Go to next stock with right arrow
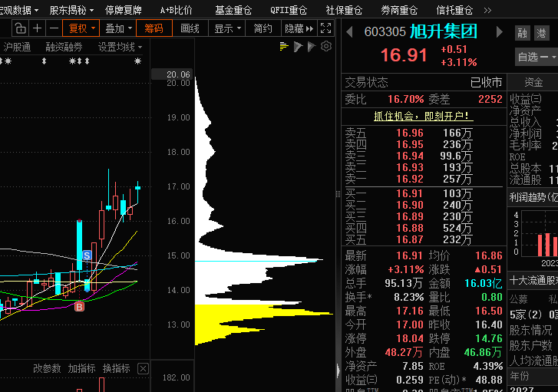Screen dimensions: 558x392 499,32
